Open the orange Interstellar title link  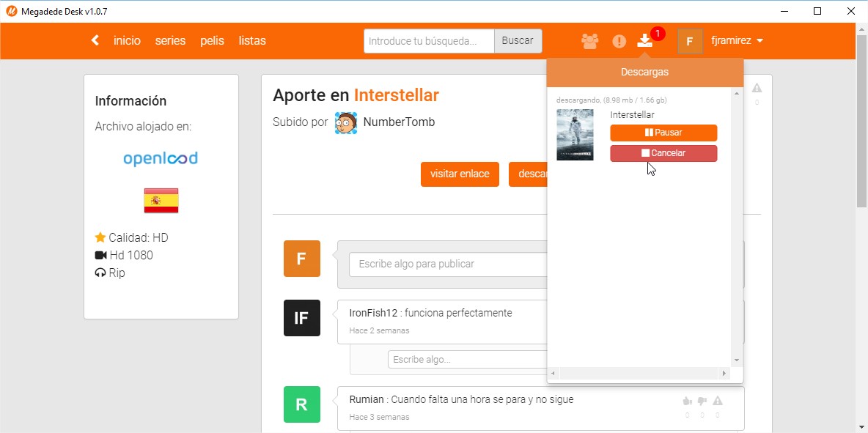click(397, 96)
